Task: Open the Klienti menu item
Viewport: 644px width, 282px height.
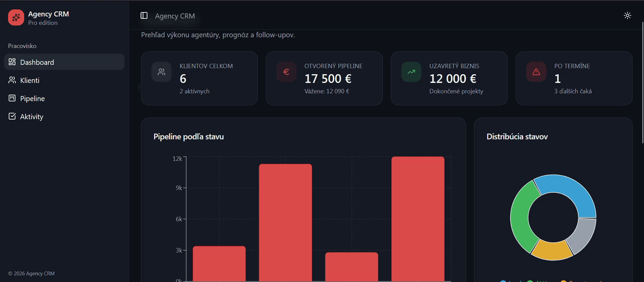Action: click(64, 80)
